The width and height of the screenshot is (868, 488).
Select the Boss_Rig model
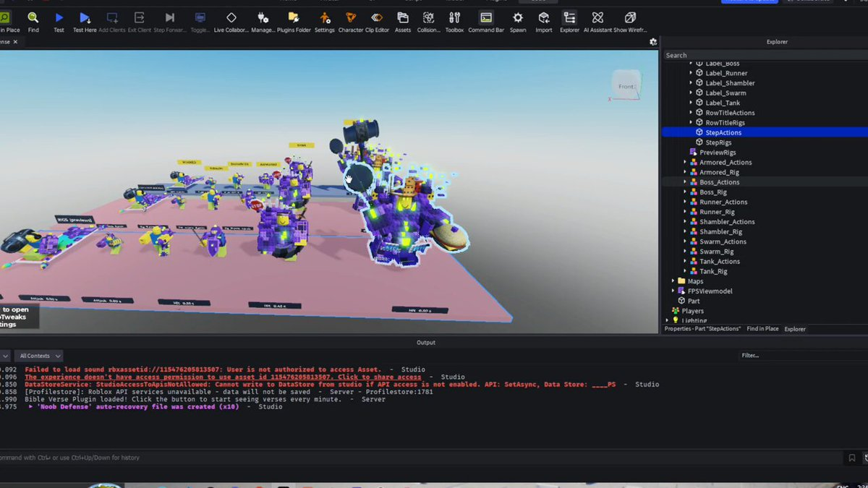point(713,192)
